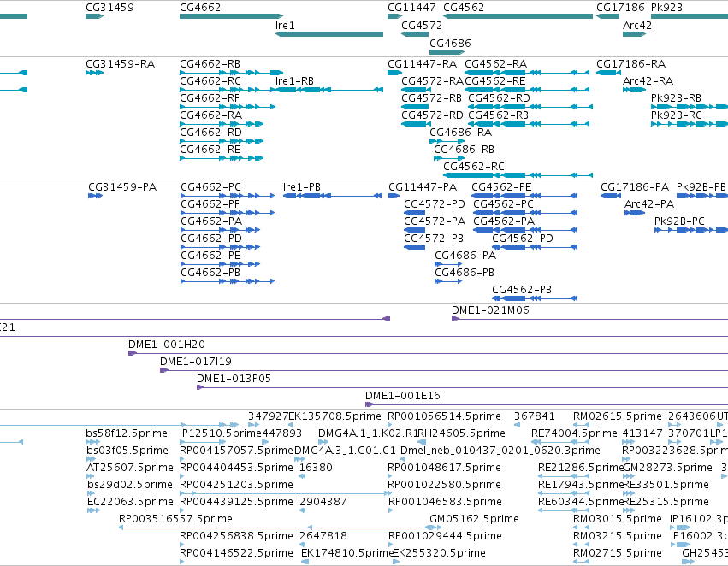Select protein CG4686-PA

click(448, 264)
